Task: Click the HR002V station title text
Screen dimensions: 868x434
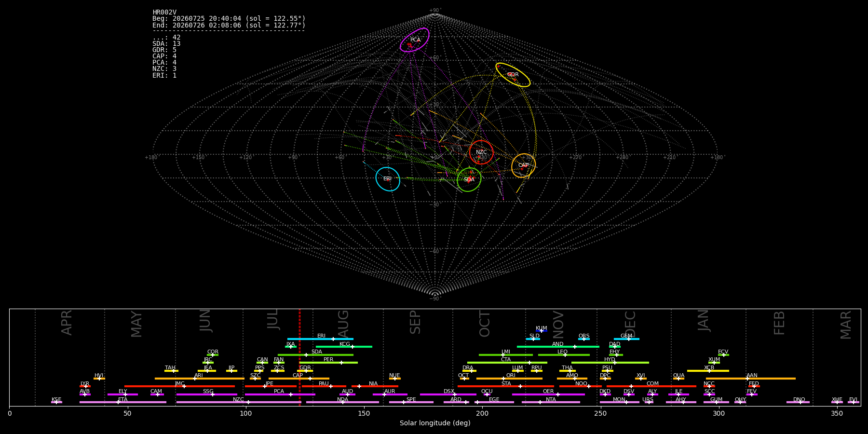Action: coord(164,13)
